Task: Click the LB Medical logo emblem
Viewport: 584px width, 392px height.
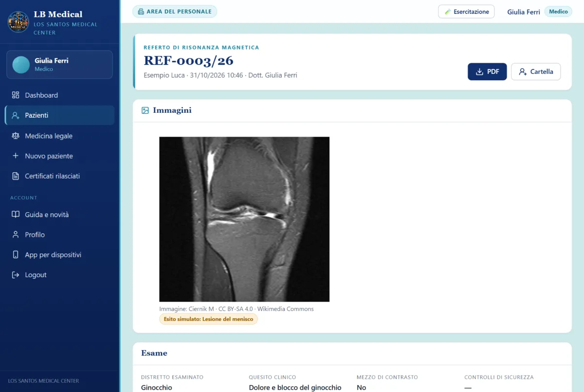Action: coord(18,22)
